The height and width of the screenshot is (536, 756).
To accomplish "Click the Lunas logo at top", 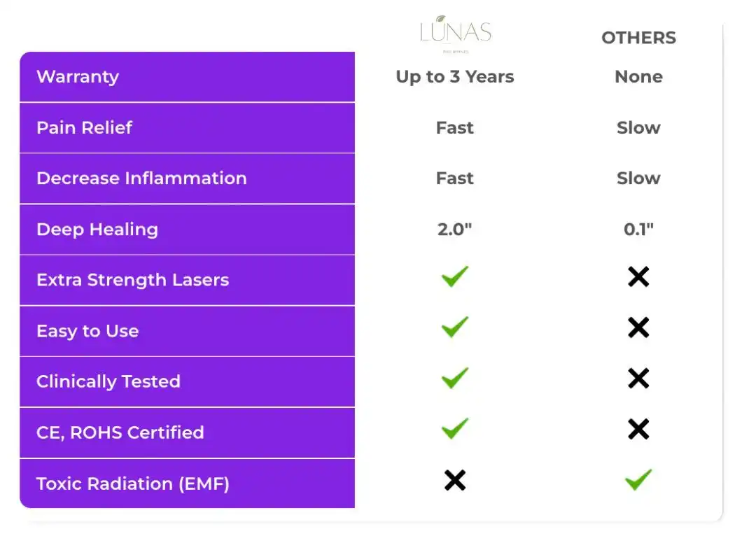I will 455,34.
